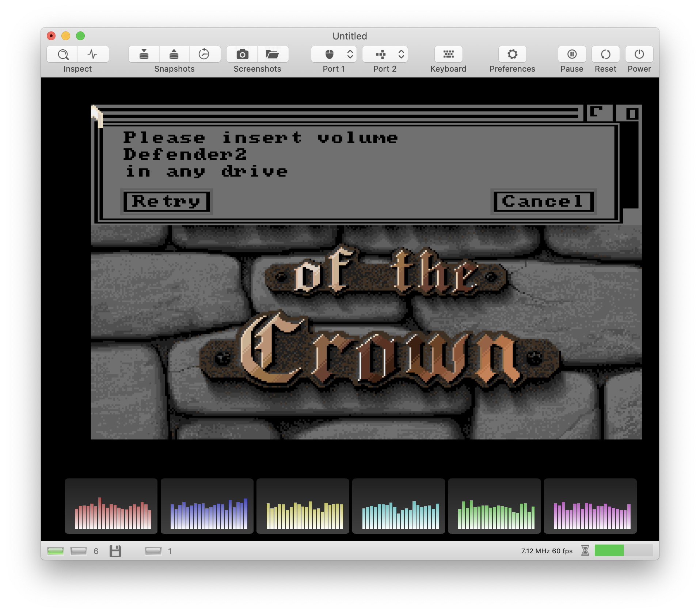Capture a screenshot with the camera icon
Viewport: 700px width, 614px height.
click(x=242, y=54)
